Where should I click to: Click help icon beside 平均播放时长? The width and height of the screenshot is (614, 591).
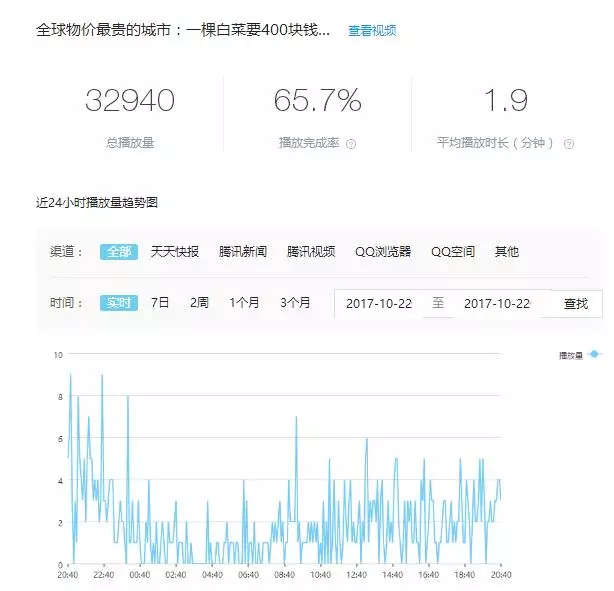569,144
